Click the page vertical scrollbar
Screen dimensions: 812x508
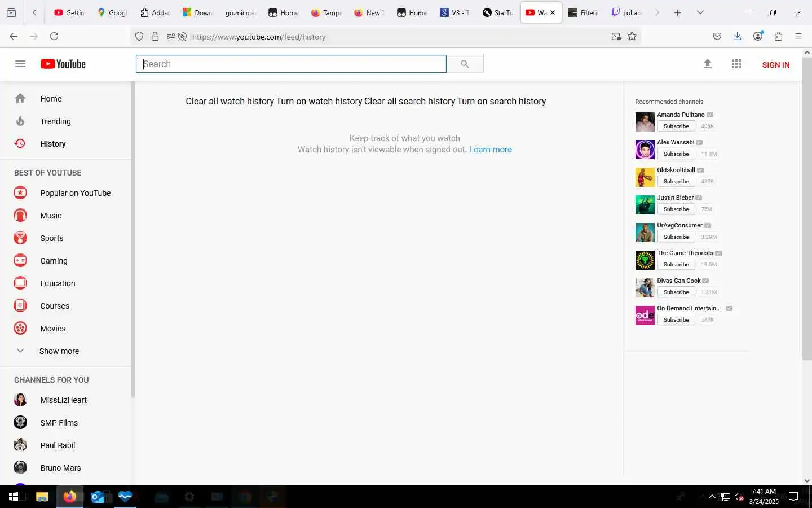[x=807, y=209]
